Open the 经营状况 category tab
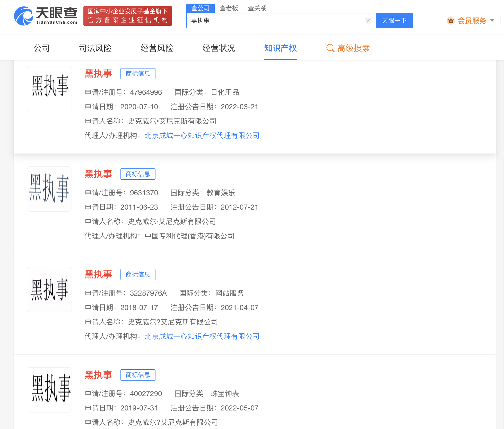The height and width of the screenshot is (429, 504). point(219,48)
